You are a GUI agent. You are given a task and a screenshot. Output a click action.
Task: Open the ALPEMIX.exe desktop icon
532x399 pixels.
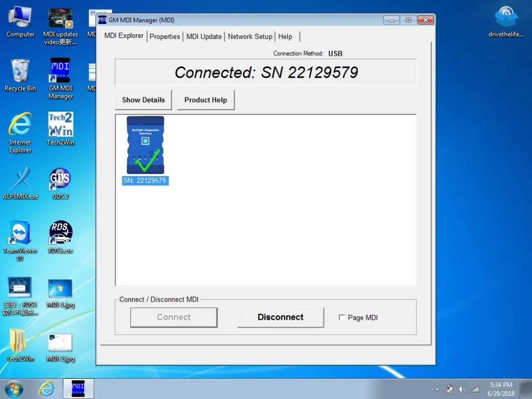[x=20, y=183]
